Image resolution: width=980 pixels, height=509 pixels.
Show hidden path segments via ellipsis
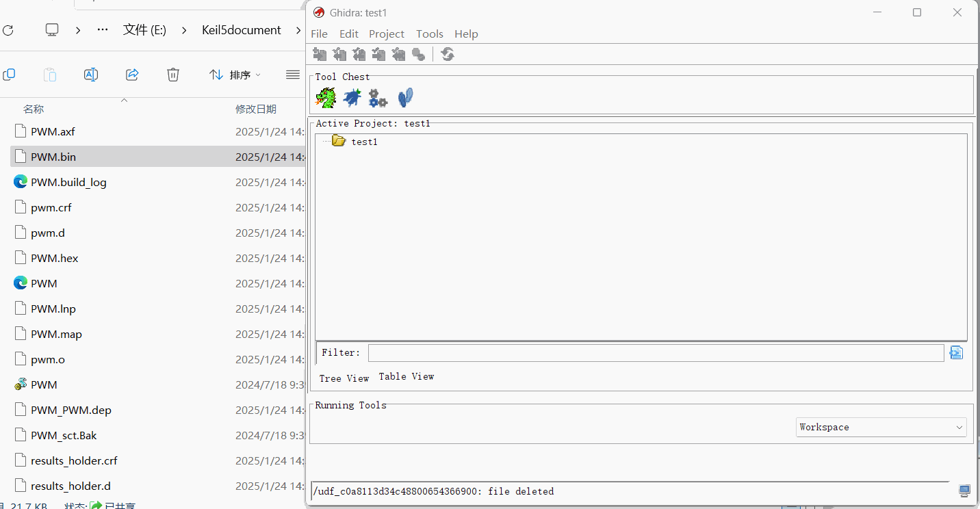tap(103, 30)
